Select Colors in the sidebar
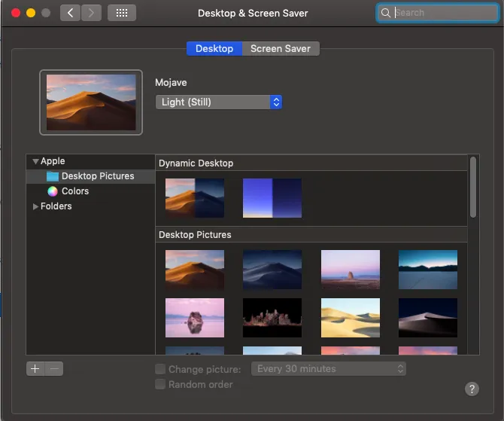504x421 pixels. [90, 191]
